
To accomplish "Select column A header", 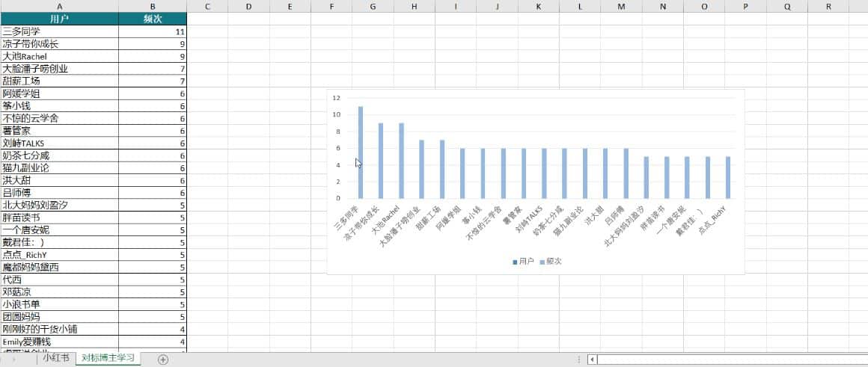I will click(x=59, y=6).
